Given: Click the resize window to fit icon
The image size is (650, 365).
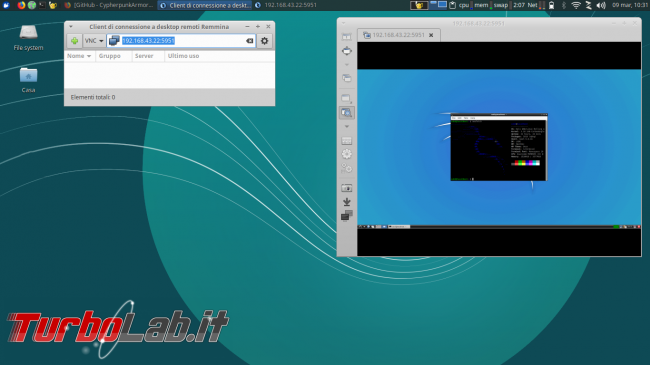Looking at the screenshot, I should click(x=347, y=37).
